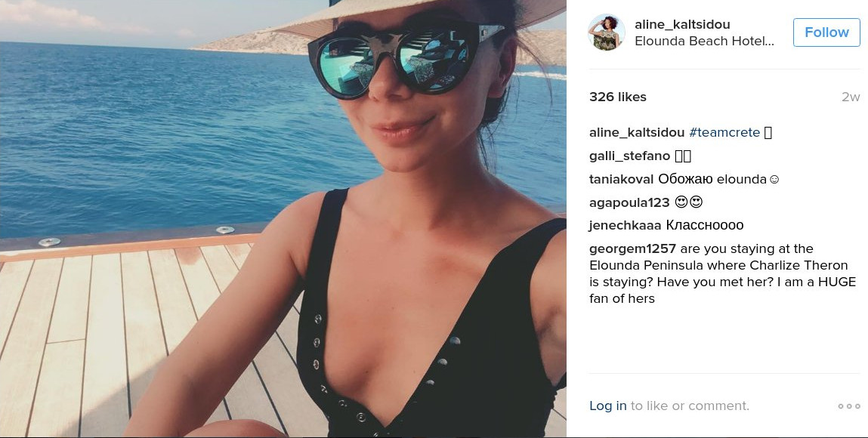Open the #teamcrete hashtag

(x=724, y=133)
